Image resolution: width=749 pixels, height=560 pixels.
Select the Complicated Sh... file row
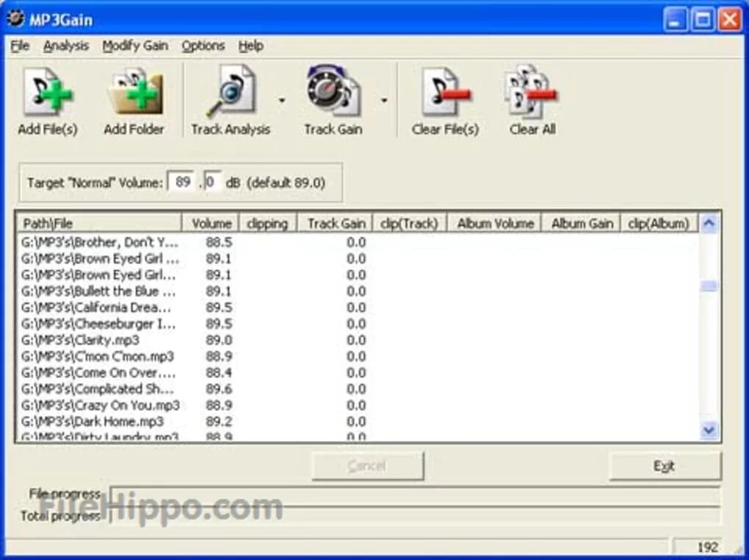click(358, 389)
